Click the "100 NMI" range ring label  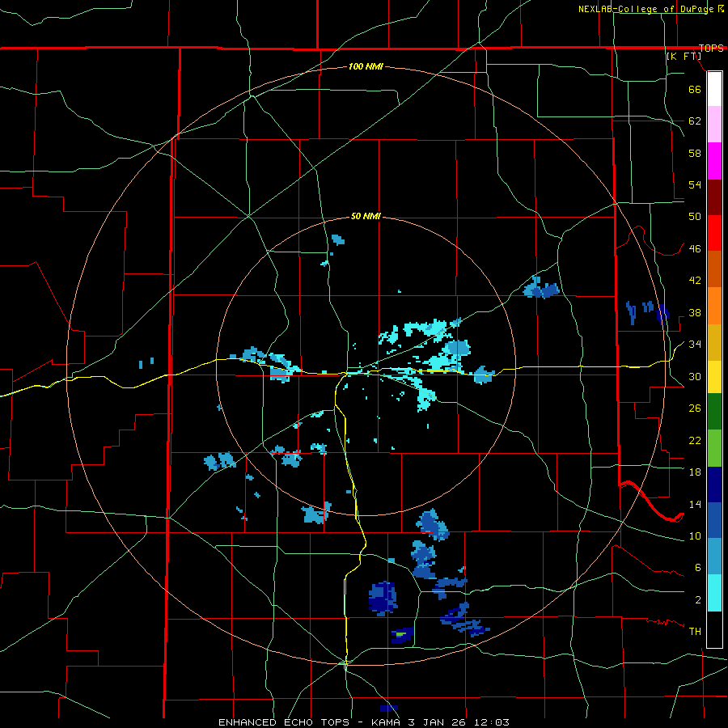(366, 66)
